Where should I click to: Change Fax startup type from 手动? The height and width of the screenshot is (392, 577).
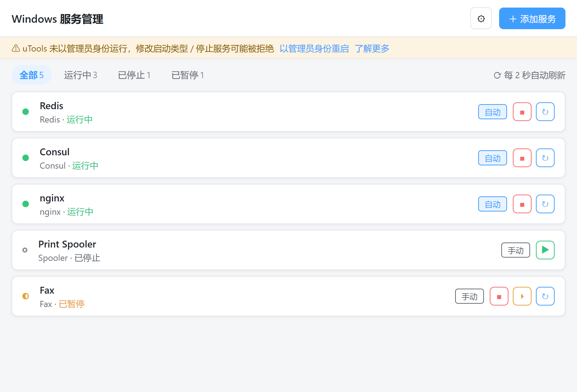pos(470,296)
